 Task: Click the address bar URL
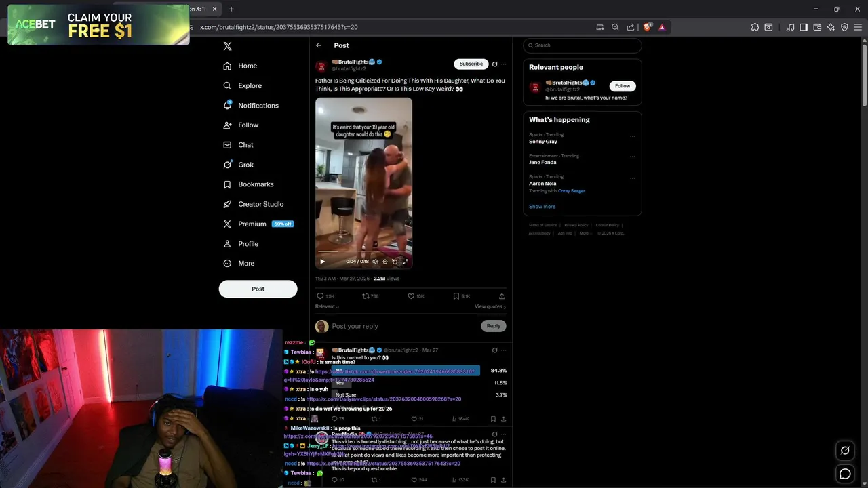coord(279,27)
